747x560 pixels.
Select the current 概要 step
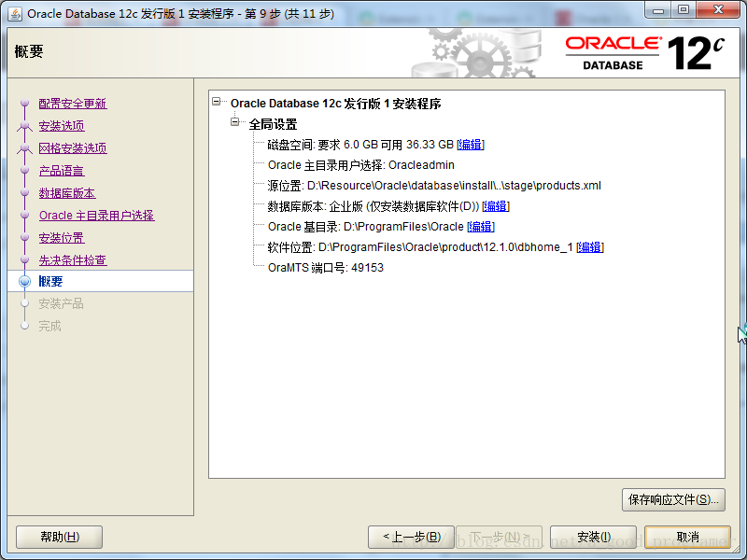(101, 281)
